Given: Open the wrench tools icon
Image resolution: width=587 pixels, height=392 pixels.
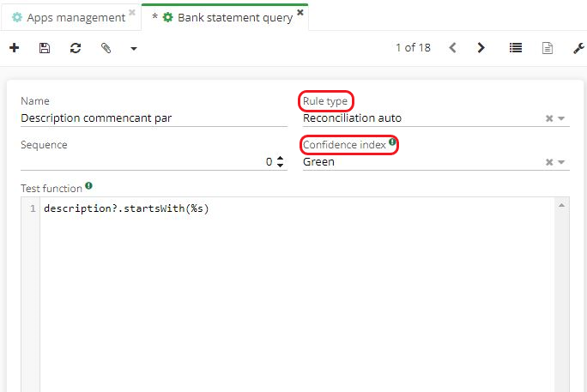Looking at the screenshot, I should [578, 48].
